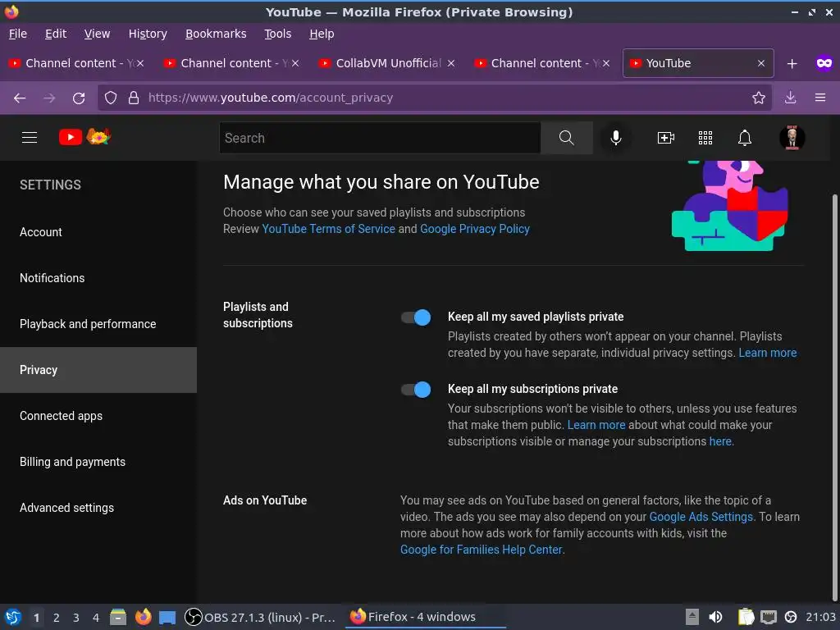The height and width of the screenshot is (630, 840).
Task: Open the Tools menu
Action: click(277, 34)
